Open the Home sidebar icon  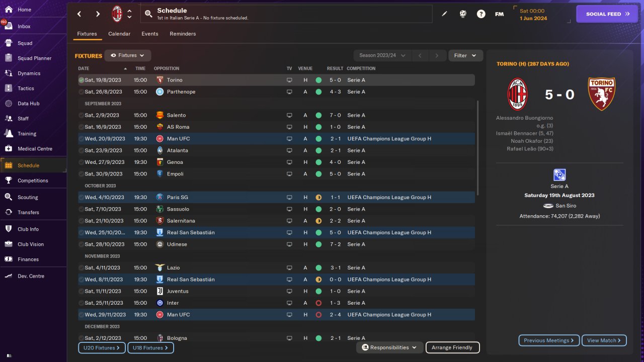pyautogui.click(x=9, y=10)
